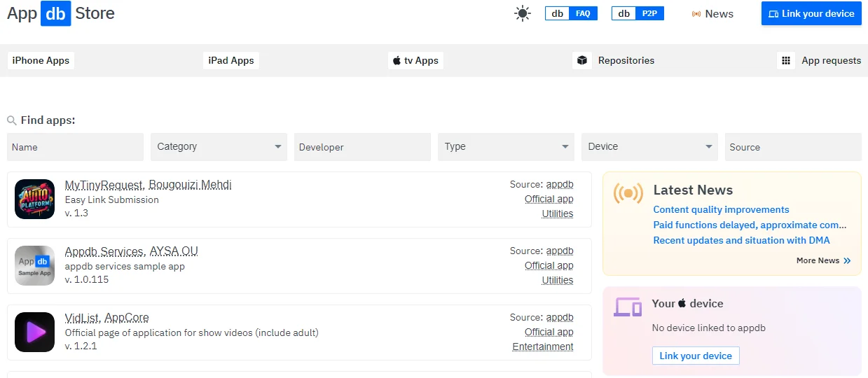Click Official app link in VidList row
The height and width of the screenshot is (378, 868).
549,332
